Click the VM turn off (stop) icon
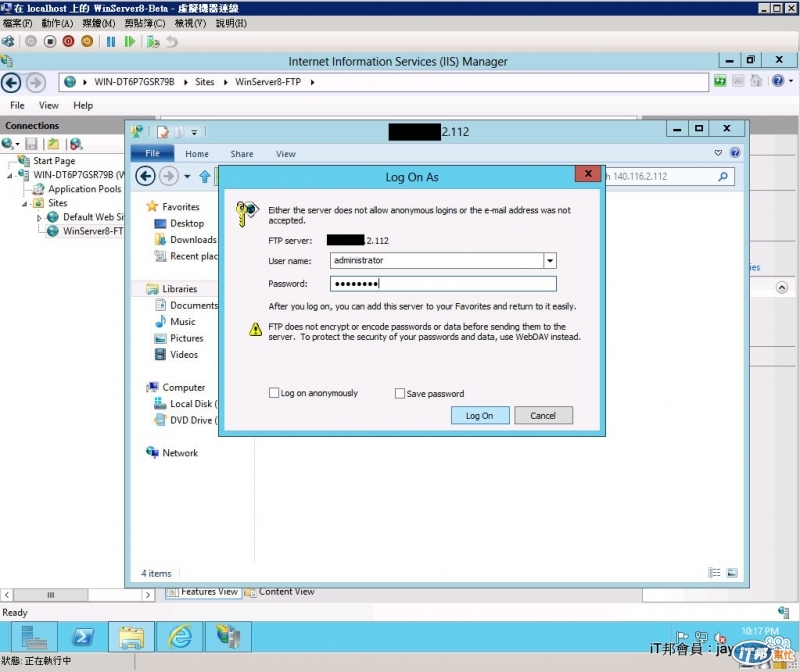 (x=49, y=41)
